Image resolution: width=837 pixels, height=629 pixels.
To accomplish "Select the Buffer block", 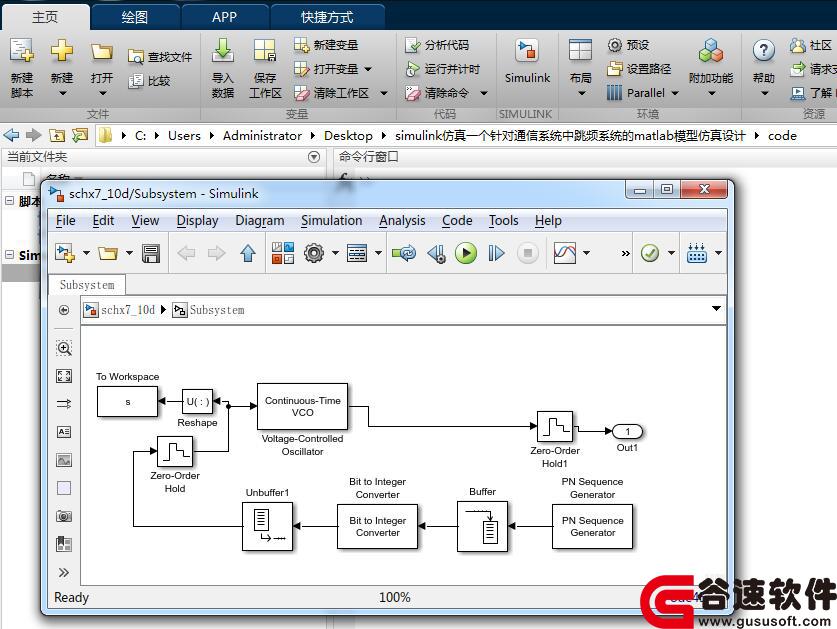I will tap(482, 526).
